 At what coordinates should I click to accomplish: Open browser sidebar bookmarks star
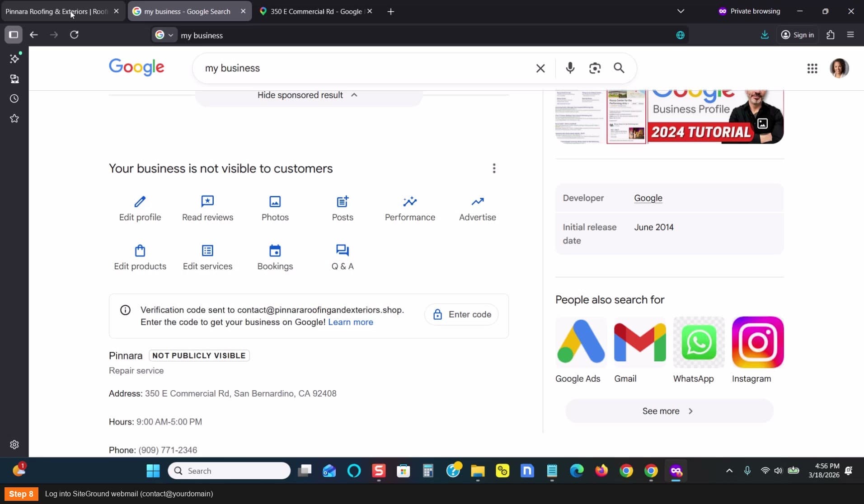(x=14, y=118)
